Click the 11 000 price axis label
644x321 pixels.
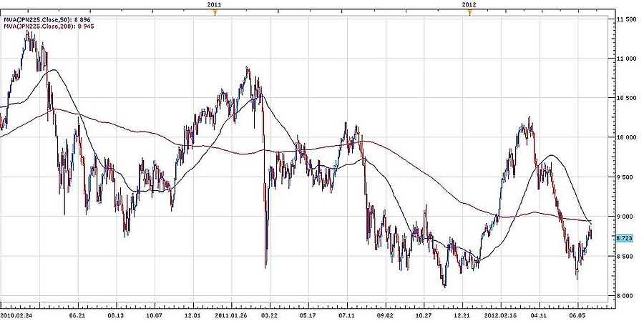[x=625, y=59]
